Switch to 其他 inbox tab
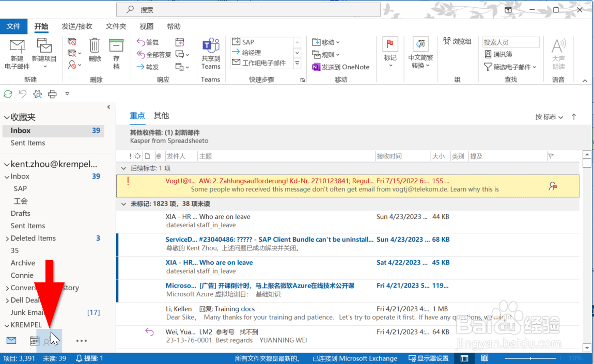 pyautogui.click(x=161, y=116)
